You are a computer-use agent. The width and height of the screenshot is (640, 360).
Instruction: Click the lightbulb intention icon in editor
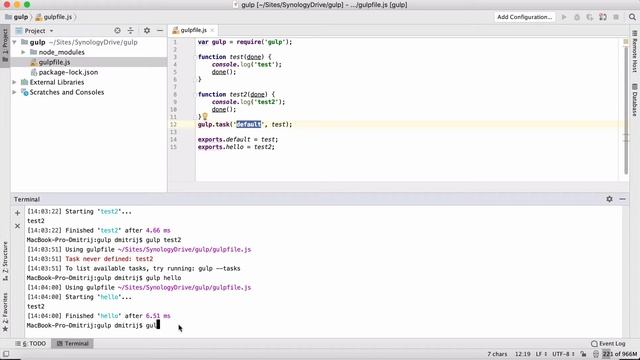pyautogui.click(x=205, y=117)
